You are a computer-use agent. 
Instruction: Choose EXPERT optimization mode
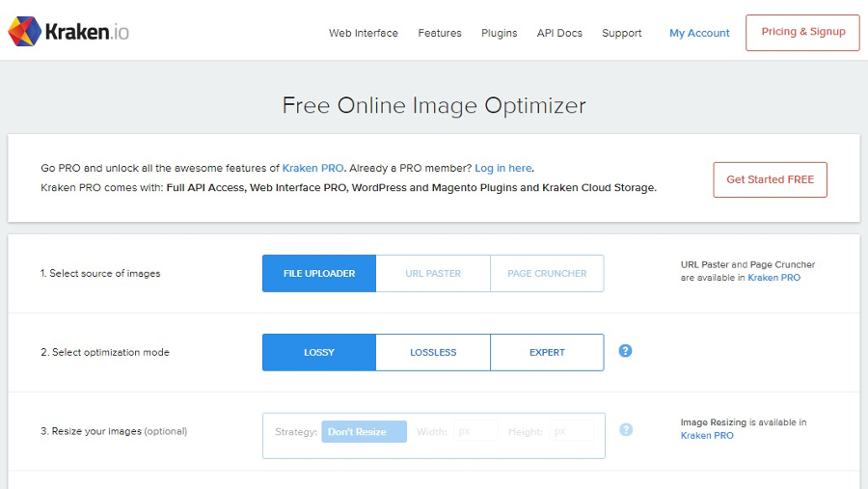point(547,352)
